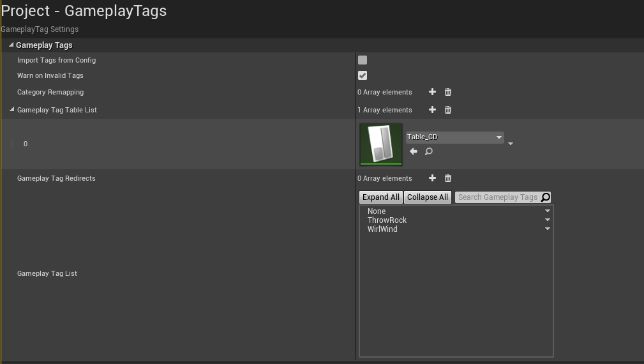Uncheck Warn on Invalid Tags
The width and height of the screenshot is (644, 364).
(x=363, y=75)
